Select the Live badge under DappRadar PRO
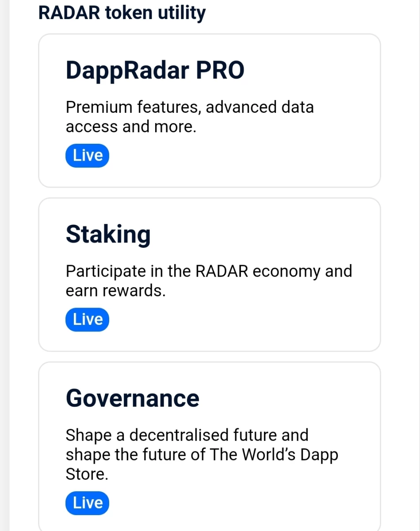 (x=87, y=155)
